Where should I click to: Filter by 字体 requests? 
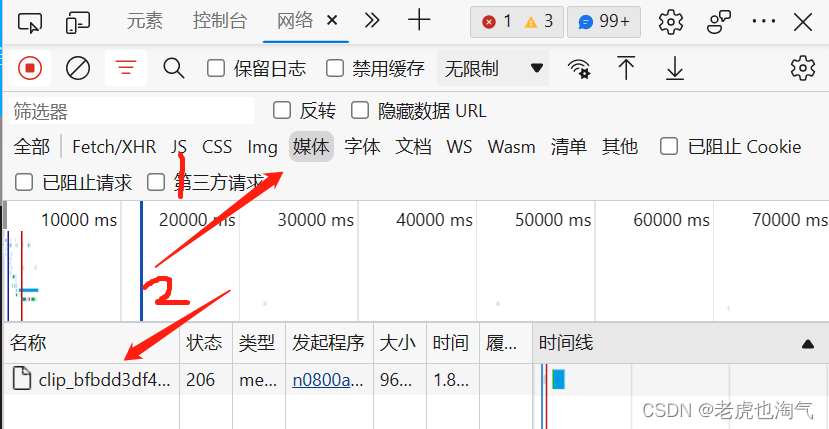tap(362, 147)
